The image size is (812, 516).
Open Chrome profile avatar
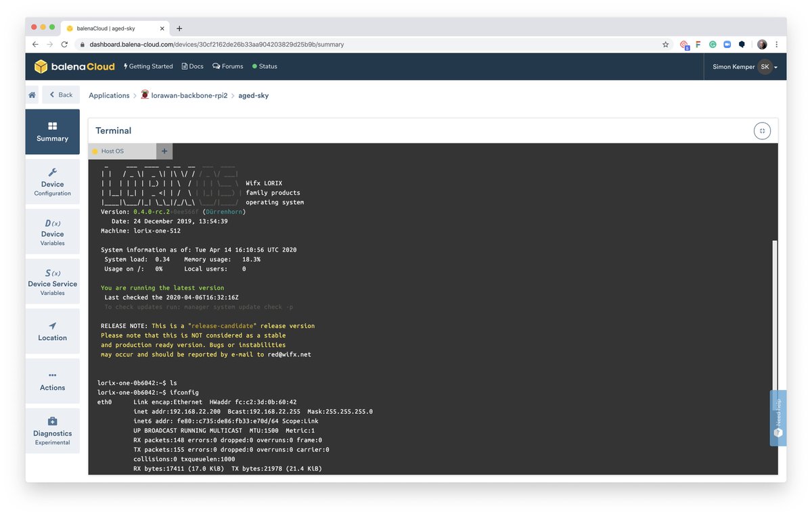(x=762, y=45)
